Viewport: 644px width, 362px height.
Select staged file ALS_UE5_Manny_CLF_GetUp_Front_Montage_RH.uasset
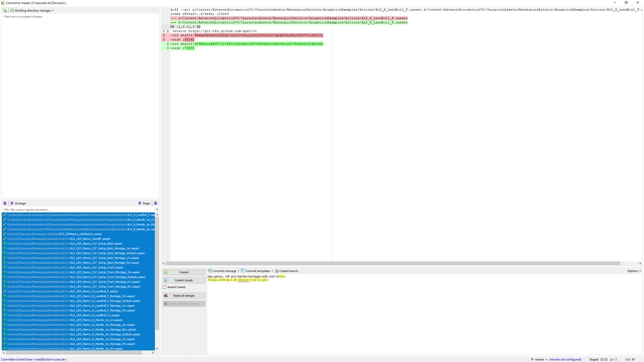pyautogui.click(x=78, y=287)
